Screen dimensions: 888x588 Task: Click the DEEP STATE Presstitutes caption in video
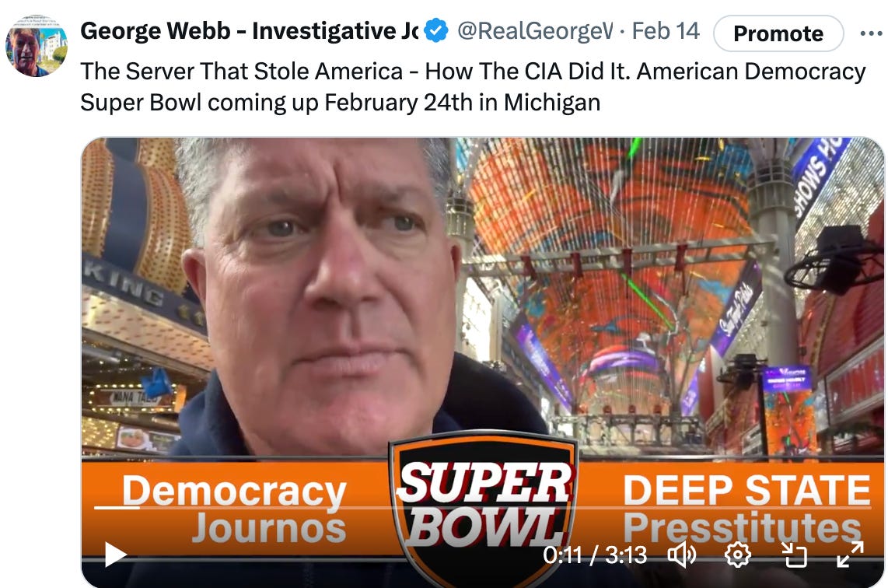click(x=746, y=508)
